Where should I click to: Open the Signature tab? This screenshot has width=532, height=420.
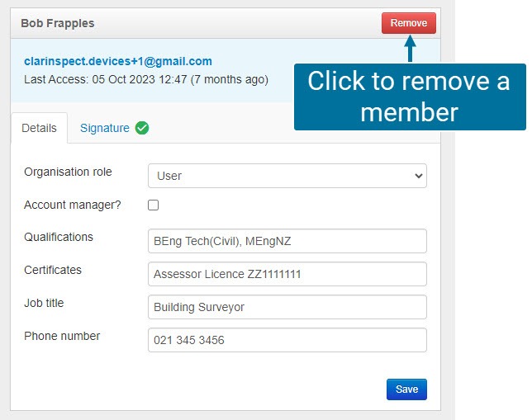105,128
